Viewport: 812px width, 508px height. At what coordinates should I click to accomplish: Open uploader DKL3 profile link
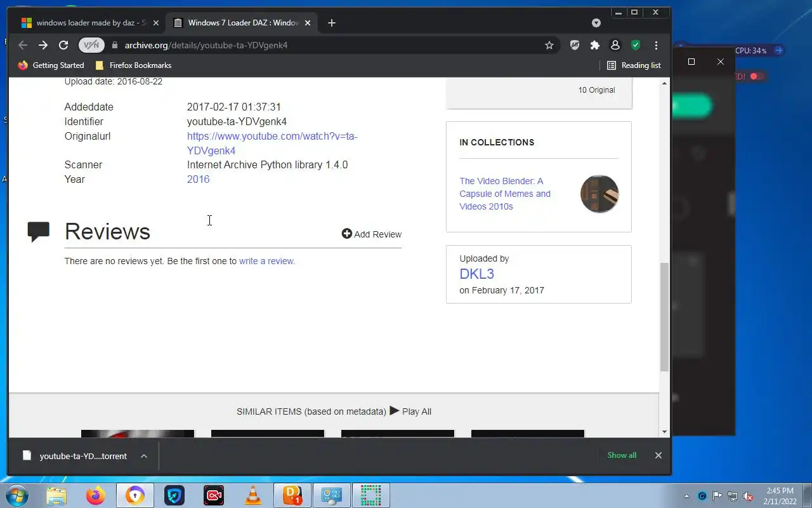pyautogui.click(x=477, y=274)
